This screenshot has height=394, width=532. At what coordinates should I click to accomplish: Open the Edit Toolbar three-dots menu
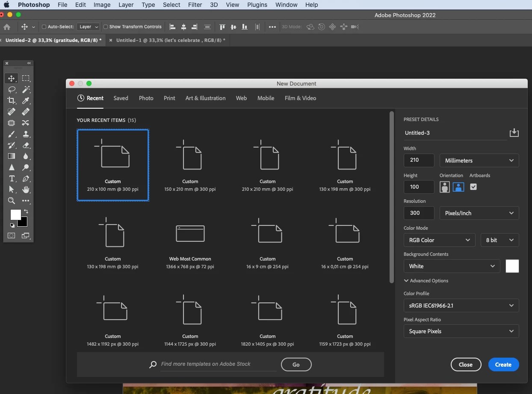26,201
